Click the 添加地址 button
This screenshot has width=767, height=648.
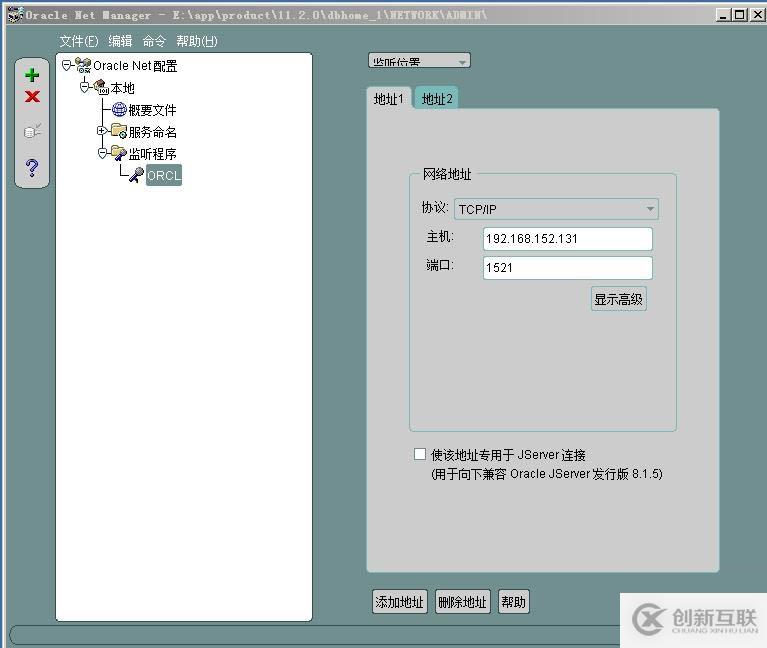(399, 602)
